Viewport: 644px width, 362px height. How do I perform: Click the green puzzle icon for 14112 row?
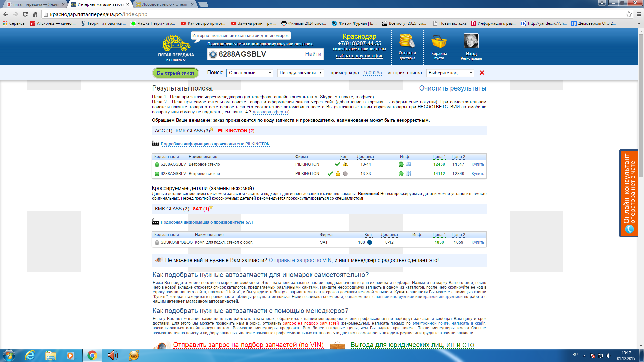coord(401,174)
